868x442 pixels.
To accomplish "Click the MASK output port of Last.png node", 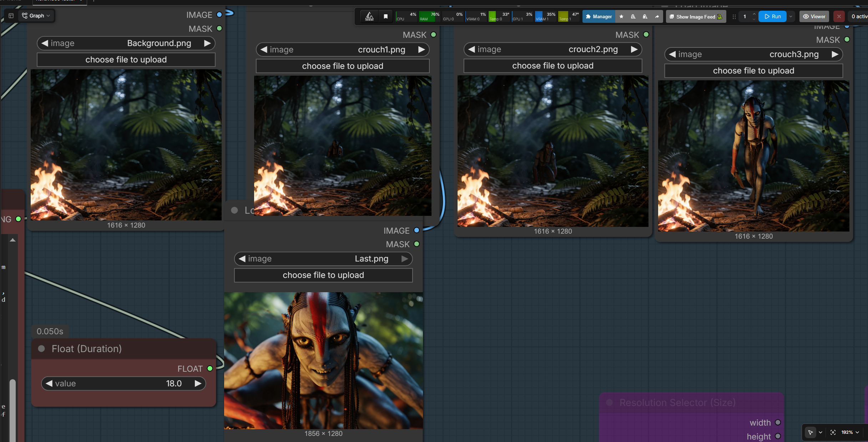I will (x=417, y=244).
